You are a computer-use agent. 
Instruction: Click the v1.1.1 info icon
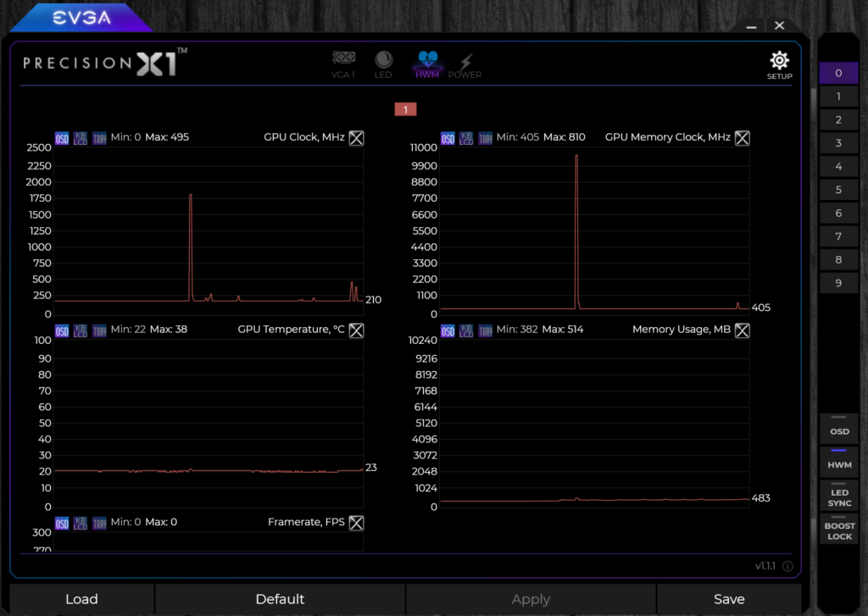787,566
